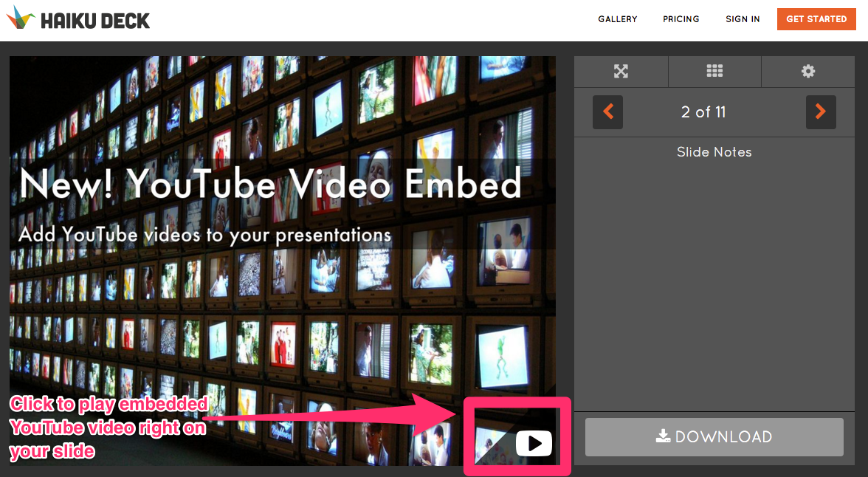Click the settings gear icon
The width and height of the screenshot is (868, 477).
(x=807, y=71)
